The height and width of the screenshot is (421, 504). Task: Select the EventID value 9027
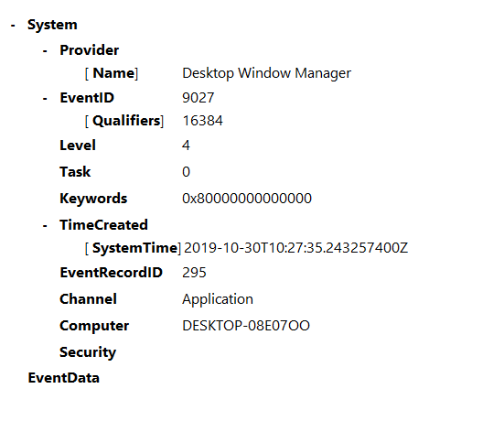click(198, 98)
